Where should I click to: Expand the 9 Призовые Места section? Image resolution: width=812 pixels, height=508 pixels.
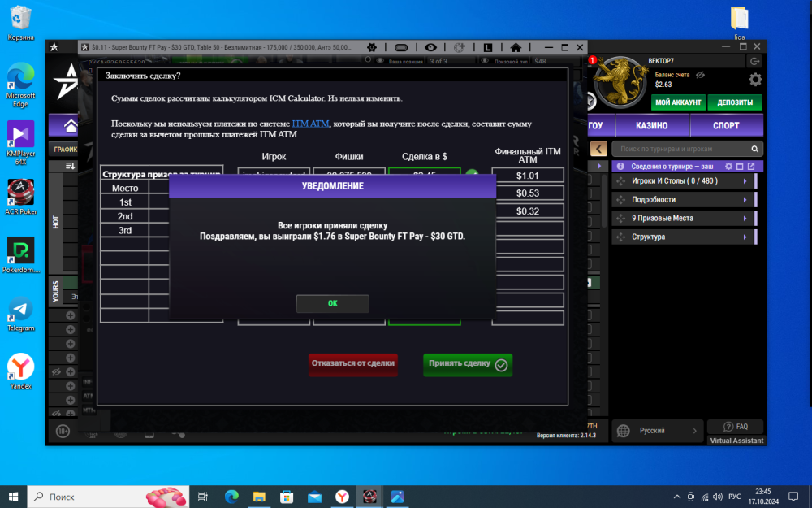click(x=682, y=219)
